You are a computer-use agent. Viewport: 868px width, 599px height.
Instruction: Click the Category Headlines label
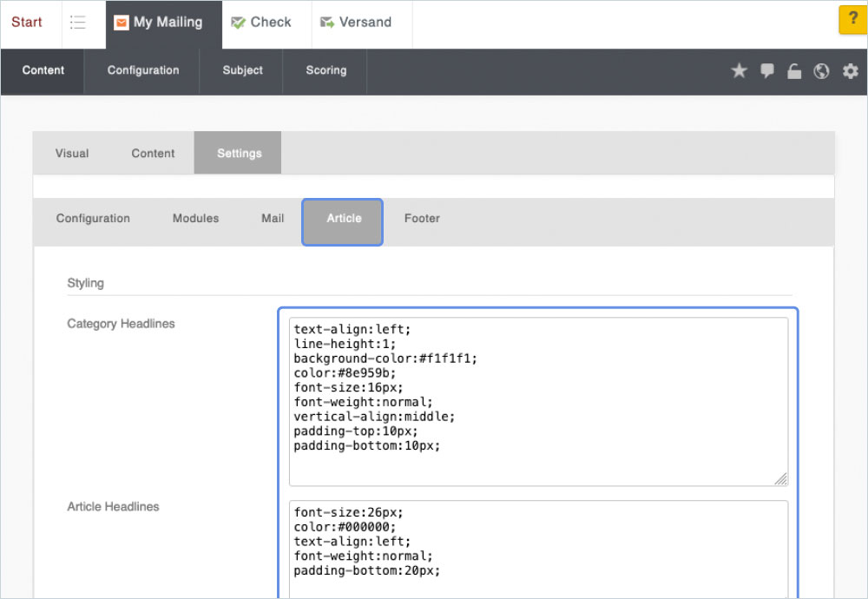click(x=121, y=323)
